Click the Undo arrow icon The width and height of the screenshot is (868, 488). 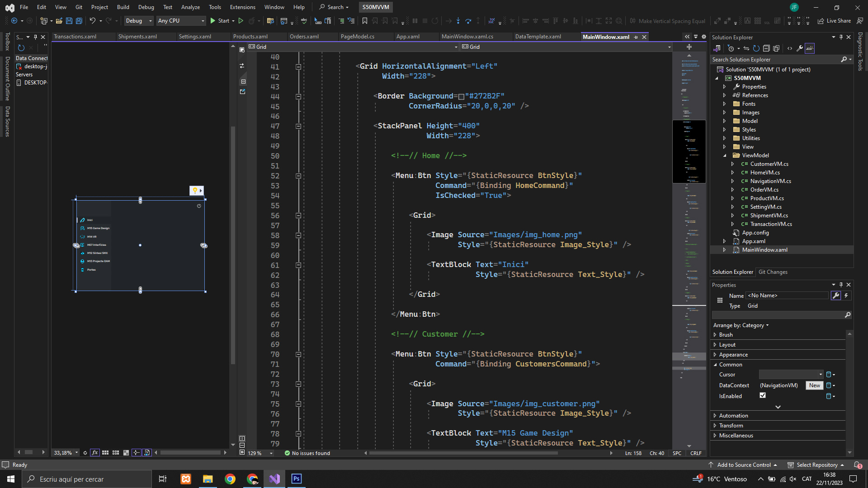pyautogui.click(x=92, y=21)
